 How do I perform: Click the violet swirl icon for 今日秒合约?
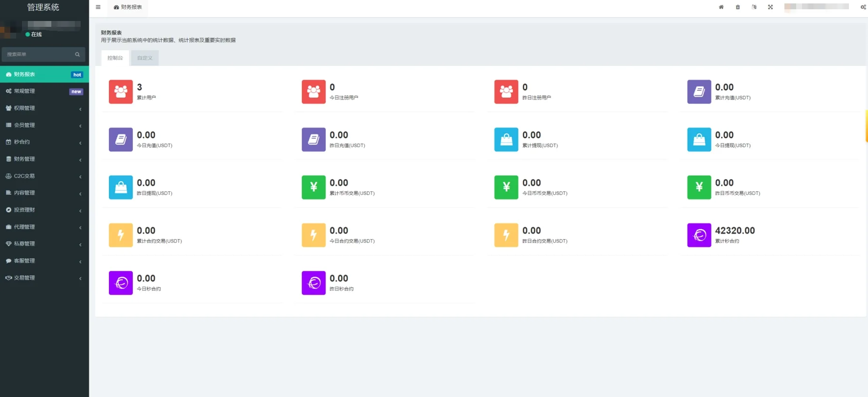click(121, 283)
